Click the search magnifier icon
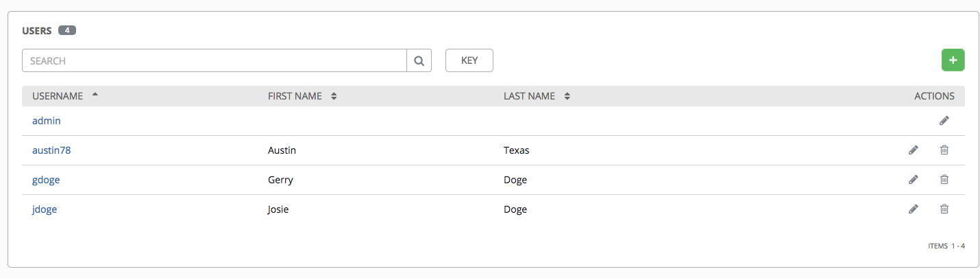The height and width of the screenshot is (278, 980). [x=419, y=60]
